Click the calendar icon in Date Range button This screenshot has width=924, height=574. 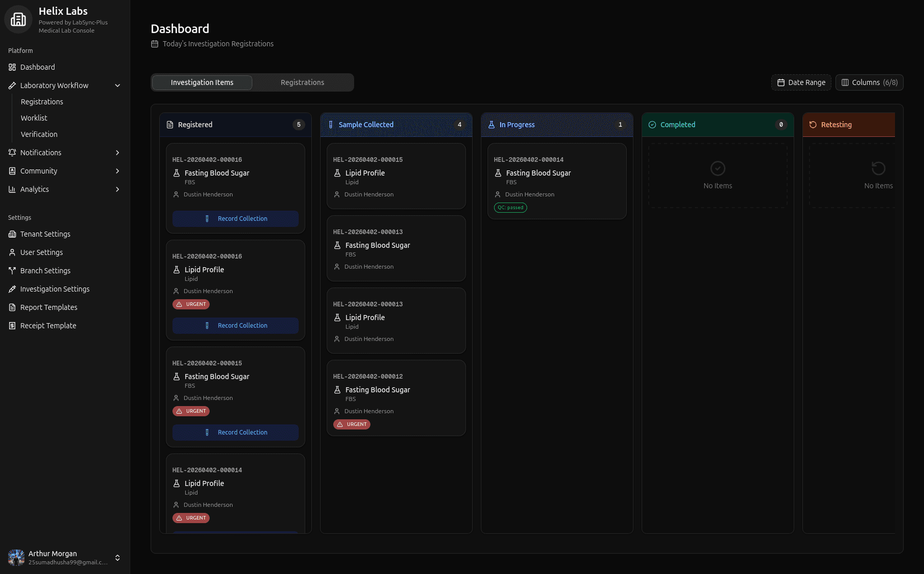[781, 82]
